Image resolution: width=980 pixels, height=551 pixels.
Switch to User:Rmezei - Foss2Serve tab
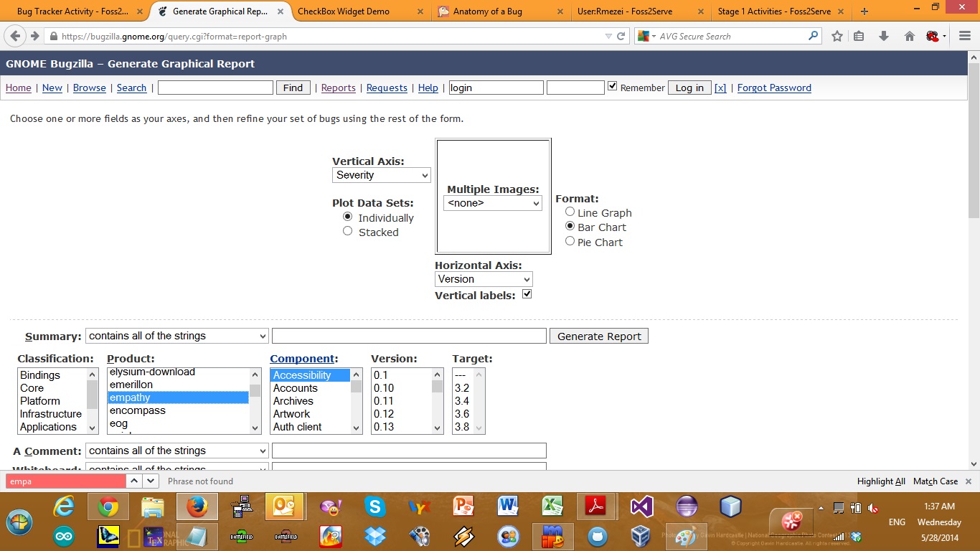[636, 11]
